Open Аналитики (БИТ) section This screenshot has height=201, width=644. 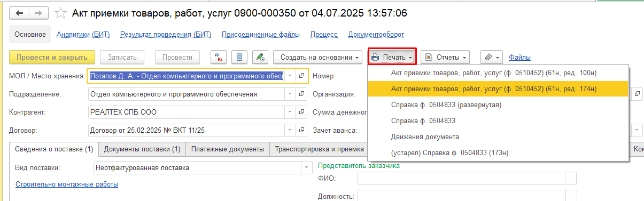click(x=83, y=35)
